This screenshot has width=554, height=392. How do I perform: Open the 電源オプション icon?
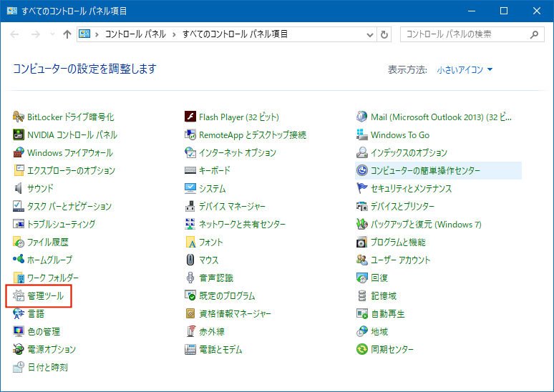(19, 349)
